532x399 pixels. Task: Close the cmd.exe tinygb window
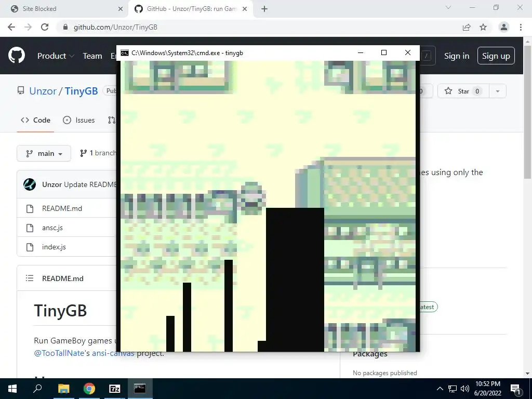[x=408, y=52]
